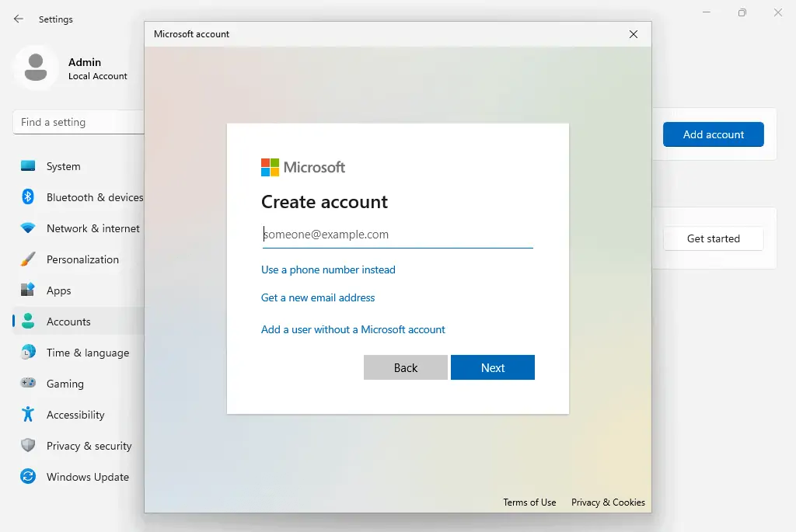This screenshot has width=796, height=532.
Task: Click the Network wifi icon in sidebar
Action: point(28,228)
